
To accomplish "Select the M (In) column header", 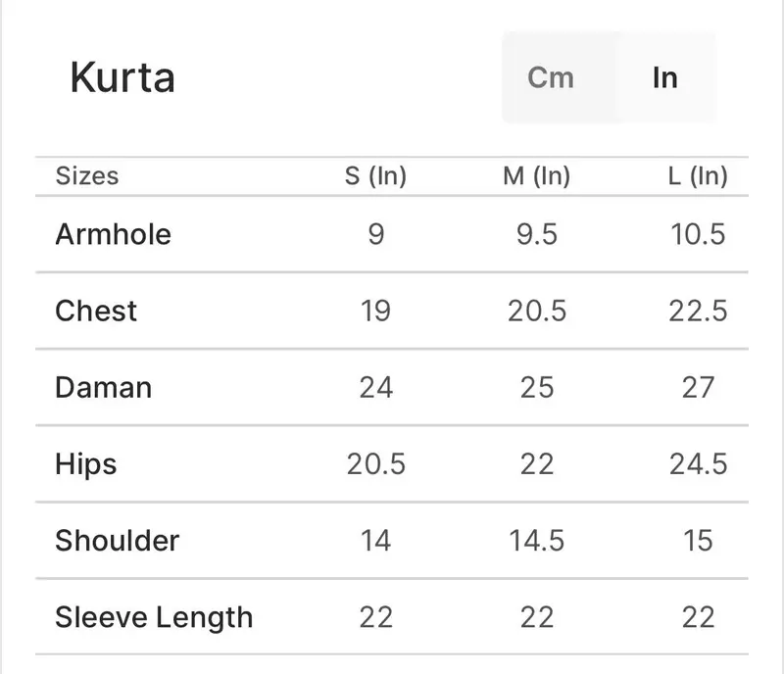I will (x=536, y=176).
